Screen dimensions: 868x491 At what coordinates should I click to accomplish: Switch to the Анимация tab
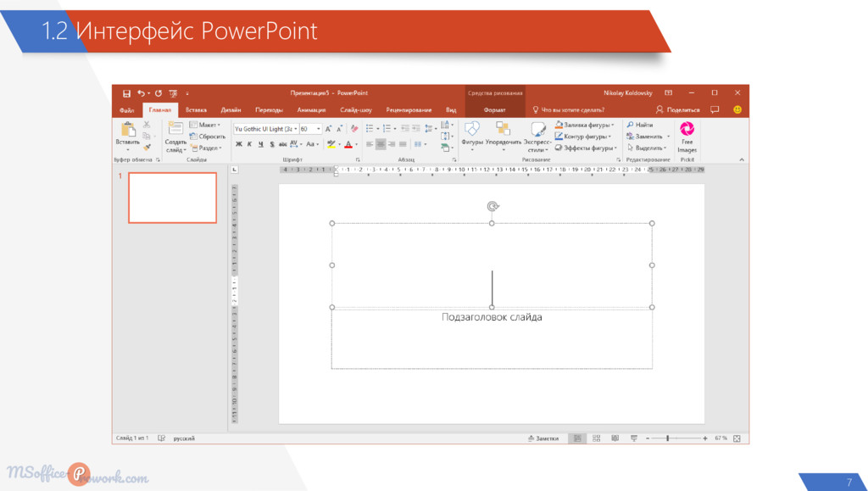point(311,110)
